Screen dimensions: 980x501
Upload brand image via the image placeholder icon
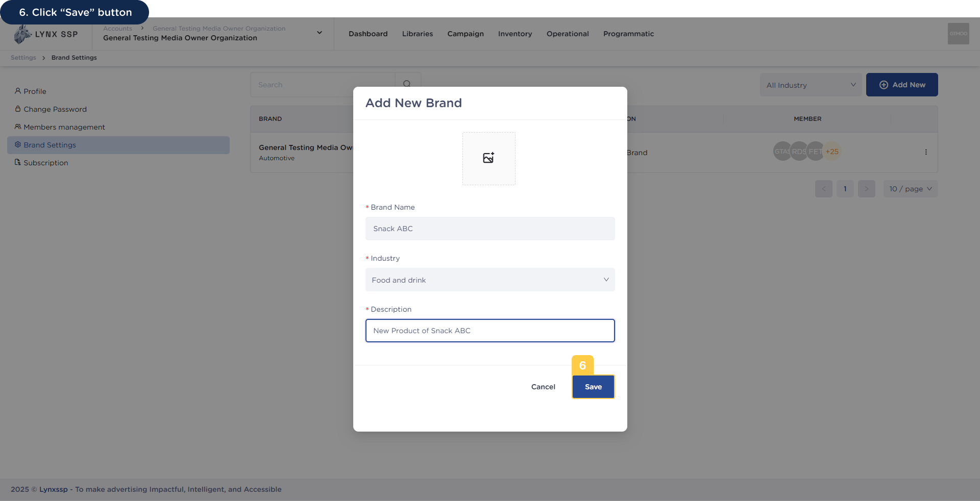click(x=488, y=158)
